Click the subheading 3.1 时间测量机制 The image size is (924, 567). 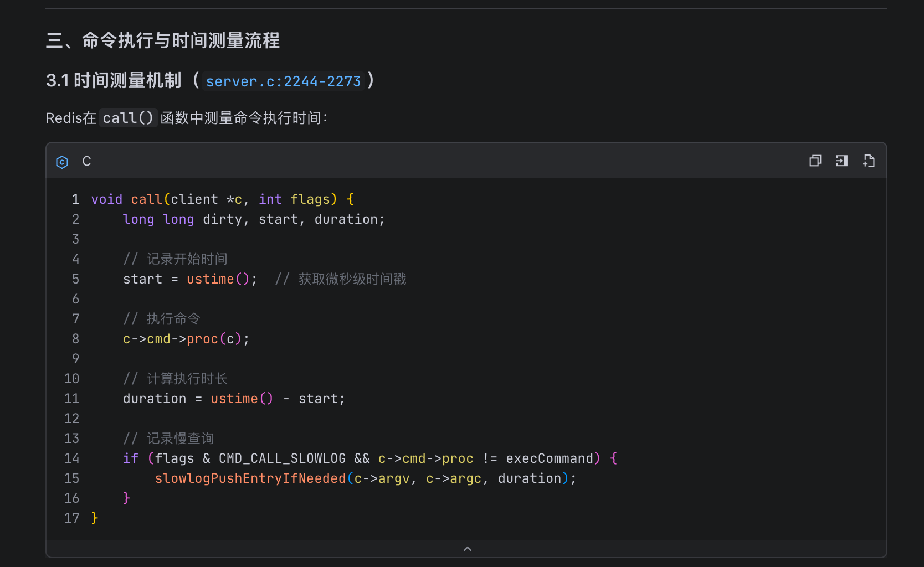114,81
